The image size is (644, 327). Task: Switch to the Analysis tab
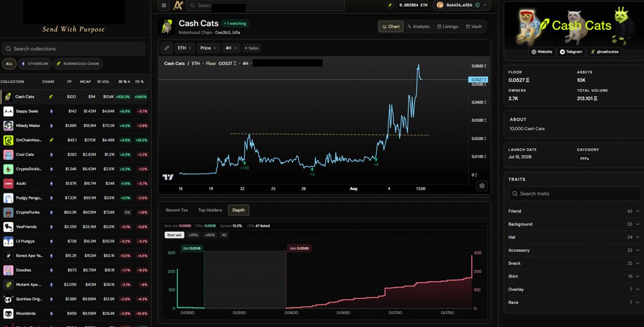(x=418, y=26)
